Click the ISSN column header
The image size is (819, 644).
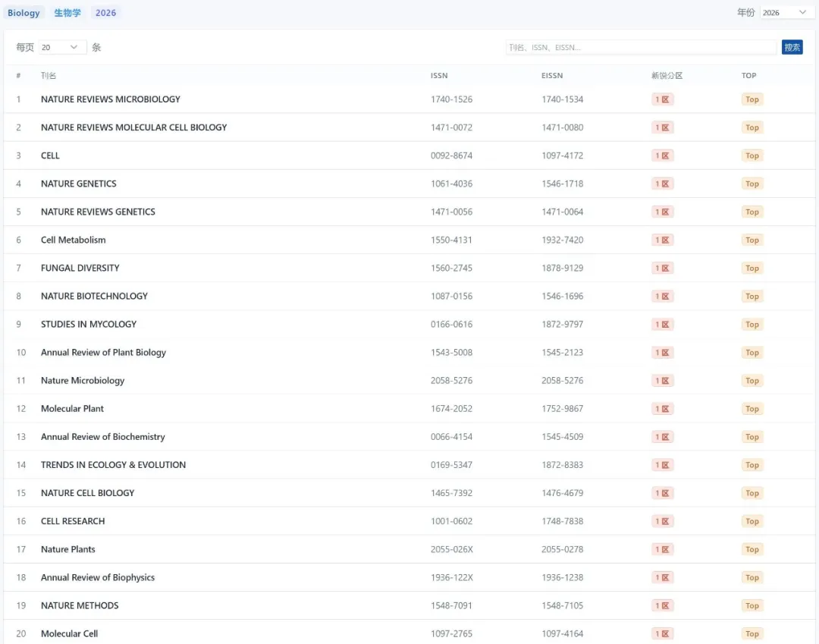click(439, 76)
